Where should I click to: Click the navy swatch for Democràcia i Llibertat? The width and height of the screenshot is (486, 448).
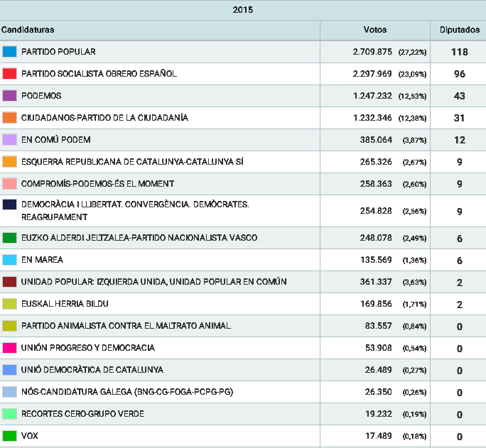pyautogui.click(x=9, y=204)
